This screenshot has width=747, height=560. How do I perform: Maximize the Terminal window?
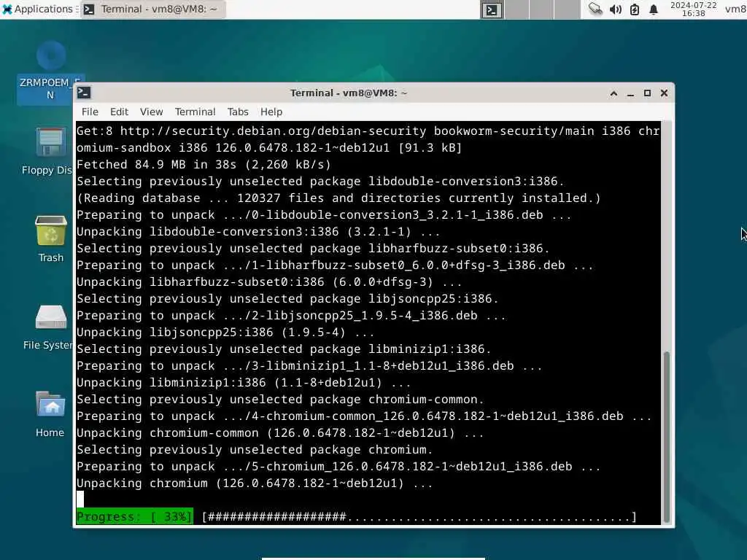(647, 93)
